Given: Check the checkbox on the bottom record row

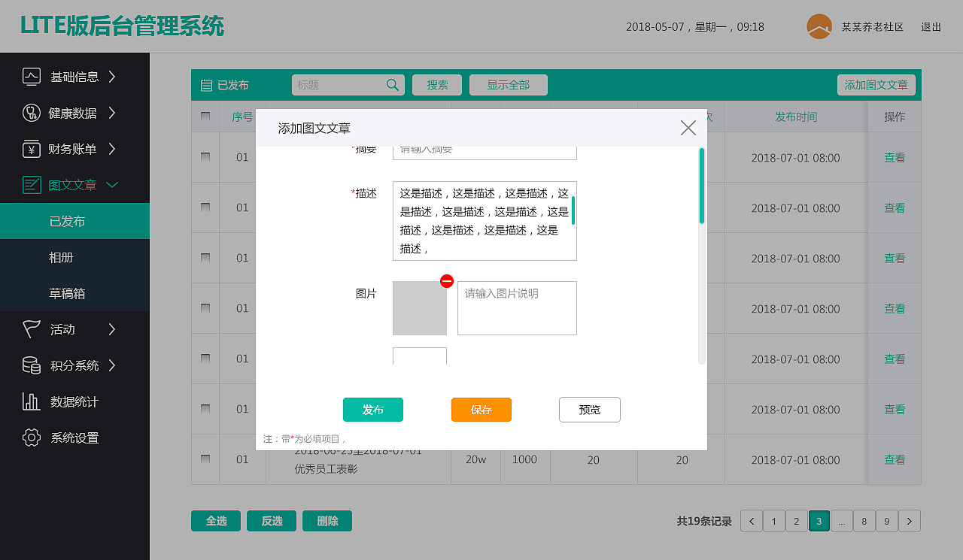Looking at the screenshot, I should [x=205, y=459].
